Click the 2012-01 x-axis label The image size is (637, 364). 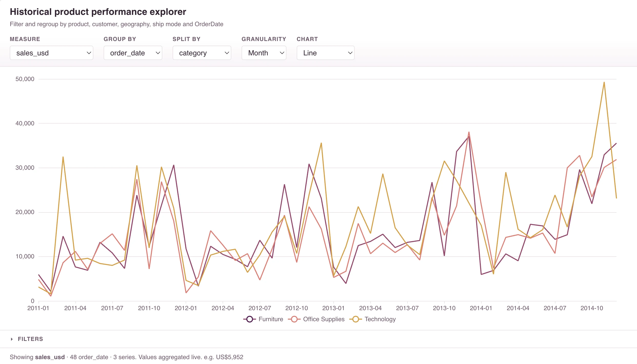(x=186, y=308)
